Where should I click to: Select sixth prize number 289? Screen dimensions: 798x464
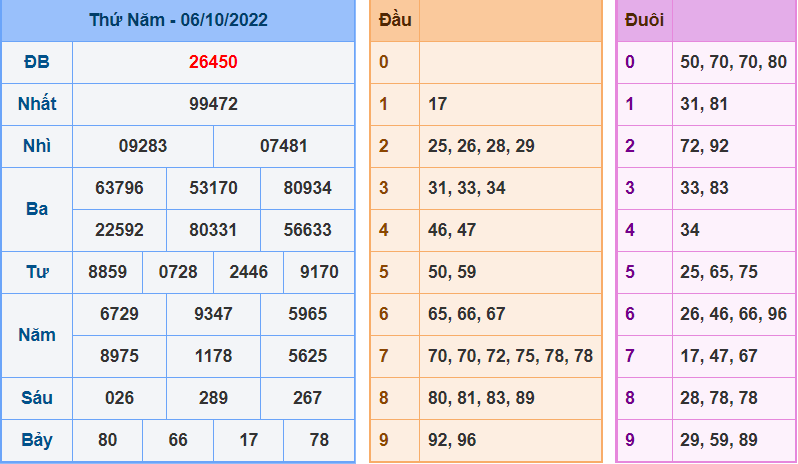[213, 398]
